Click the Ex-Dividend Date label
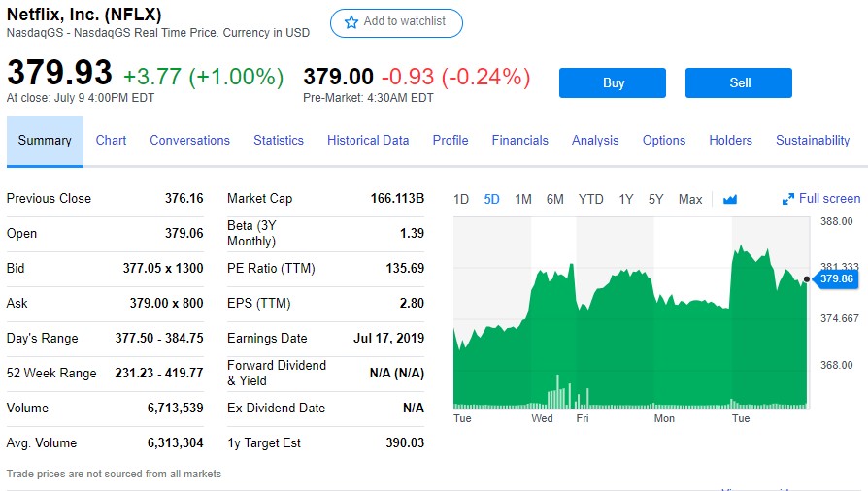 pyautogui.click(x=277, y=408)
